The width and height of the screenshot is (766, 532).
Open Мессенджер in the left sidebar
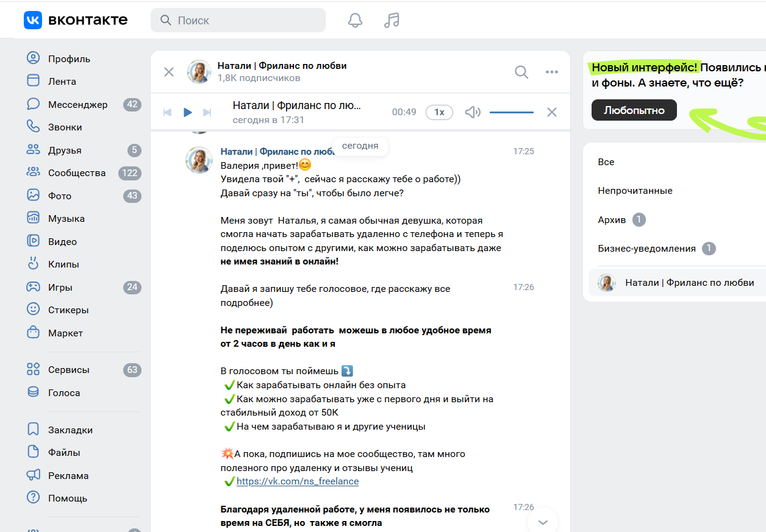pyautogui.click(x=77, y=104)
